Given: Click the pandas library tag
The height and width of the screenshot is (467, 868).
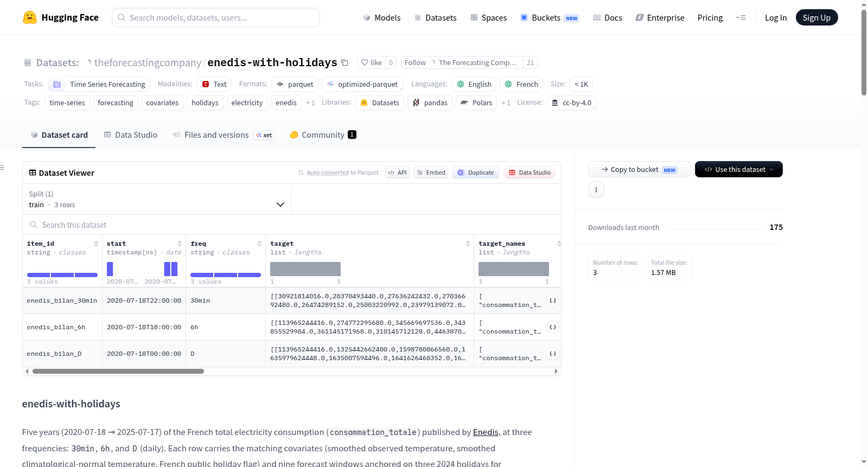Looking at the screenshot, I should 430,103.
